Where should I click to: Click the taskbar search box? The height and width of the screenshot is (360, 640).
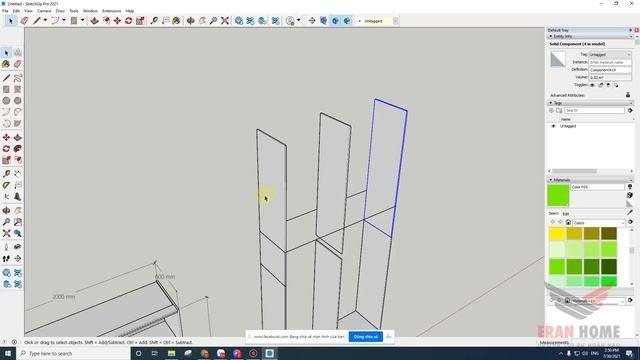point(73,353)
